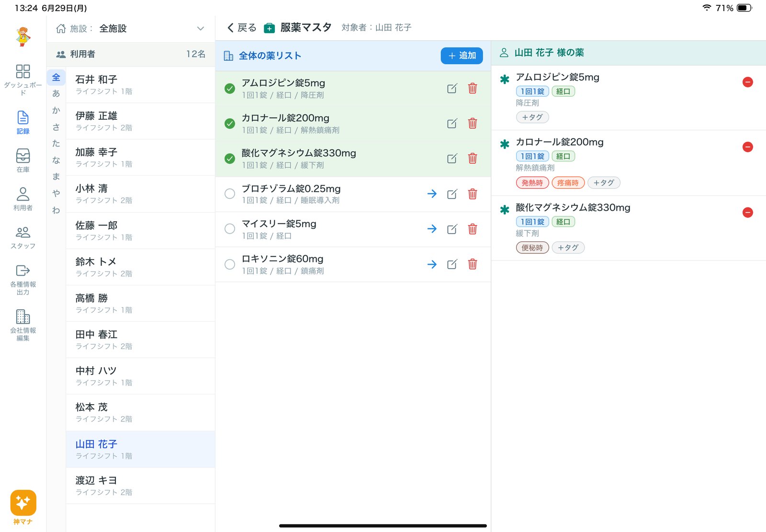Add a tag to カロナール錠200mg
Viewport: 766px width, 532px height.
604,183
